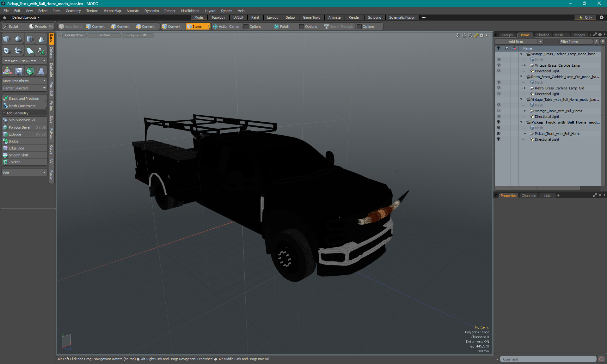This screenshot has width=607, height=364.
Task: Toggle visibility of Pickap_Truck_with_Bull_Horns group item
Action: (x=499, y=134)
